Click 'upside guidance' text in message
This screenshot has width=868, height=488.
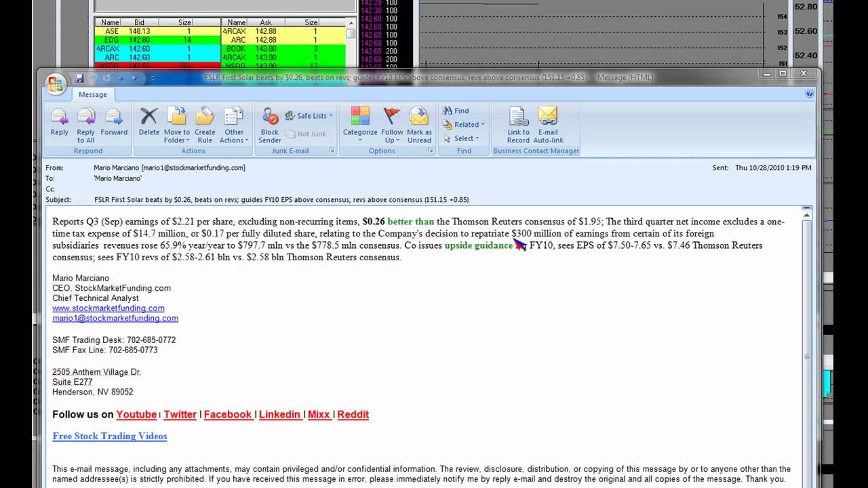pos(479,245)
